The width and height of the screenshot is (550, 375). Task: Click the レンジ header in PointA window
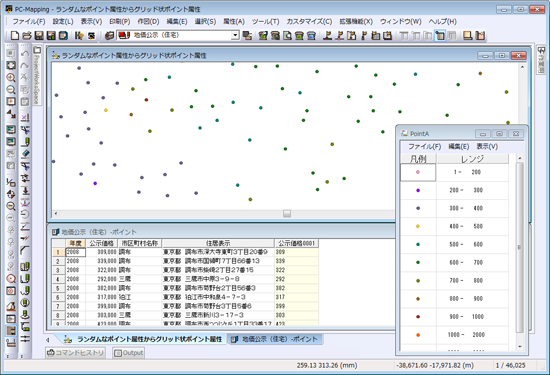(472, 159)
